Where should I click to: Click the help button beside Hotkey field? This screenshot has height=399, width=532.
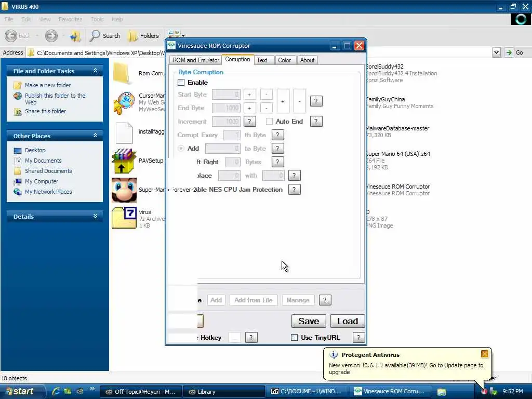click(x=251, y=337)
